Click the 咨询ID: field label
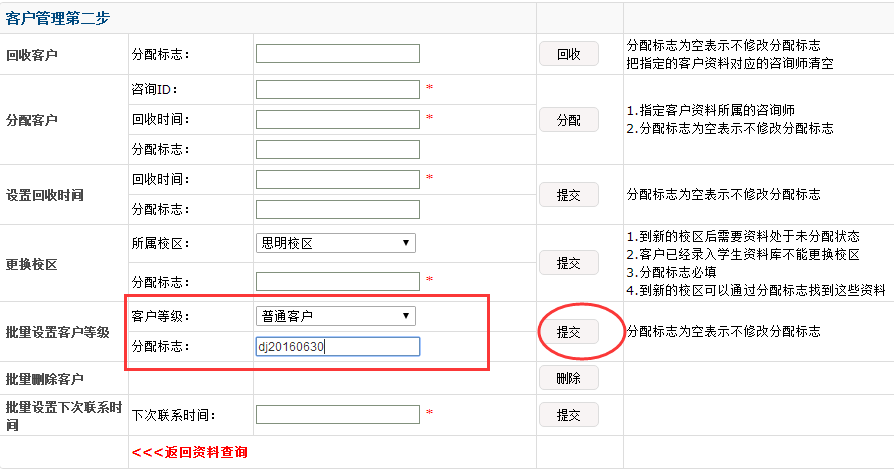894x476 pixels. (155, 89)
